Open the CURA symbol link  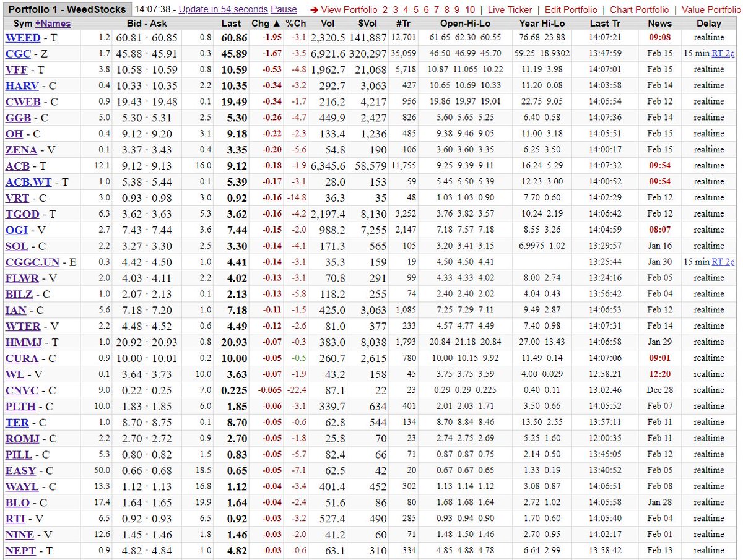(x=21, y=358)
